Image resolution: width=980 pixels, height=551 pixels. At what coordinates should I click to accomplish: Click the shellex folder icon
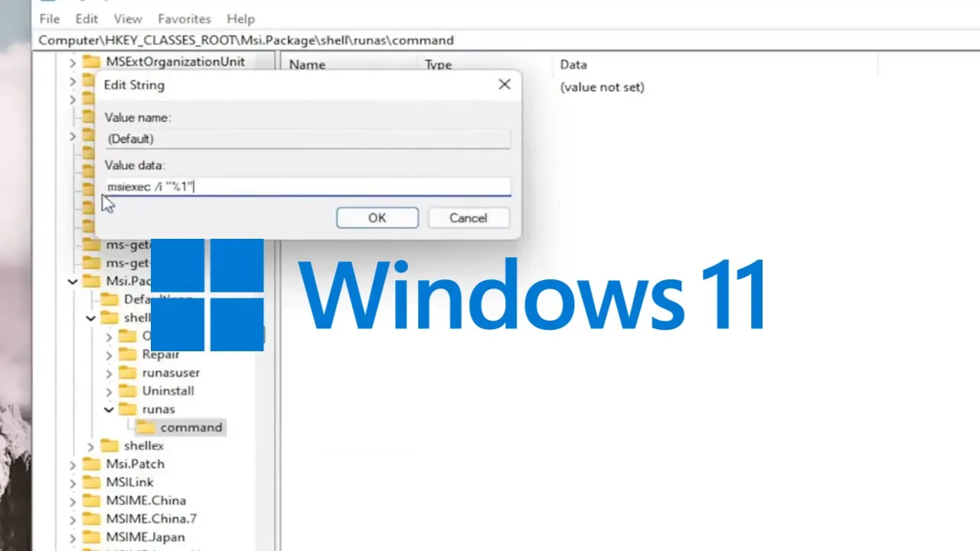(109, 445)
